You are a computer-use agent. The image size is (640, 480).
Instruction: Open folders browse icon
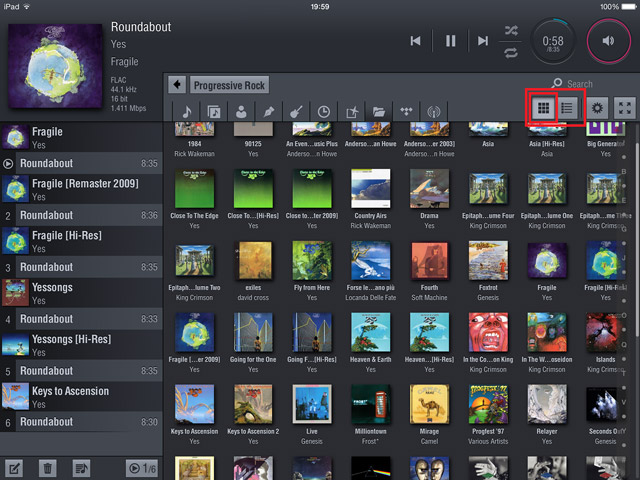click(379, 111)
